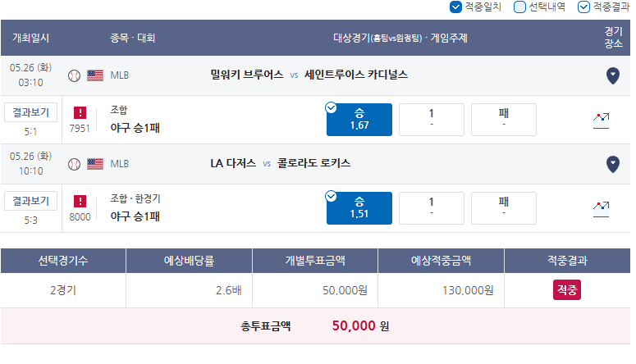The image size is (636, 364).
Task: Click the 개최일시 column header
Action: pyautogui.click(x=31, y=38)
